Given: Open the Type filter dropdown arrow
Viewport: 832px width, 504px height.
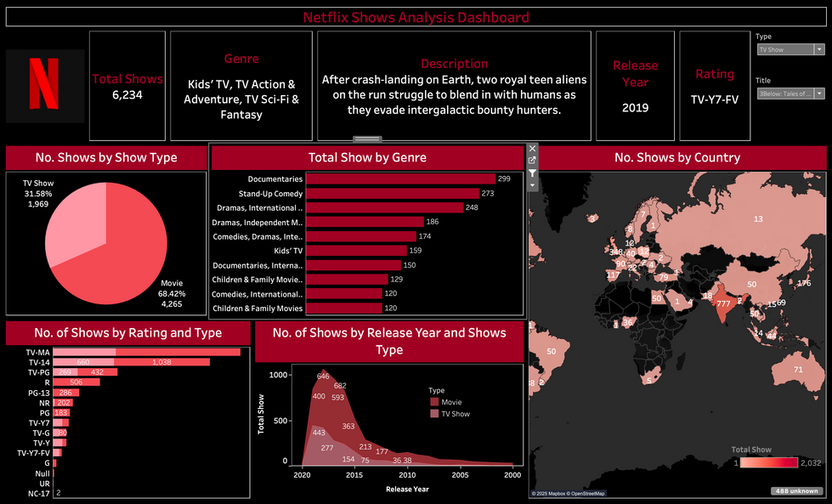Looking at the screenshot, I should tap(820, 49).
